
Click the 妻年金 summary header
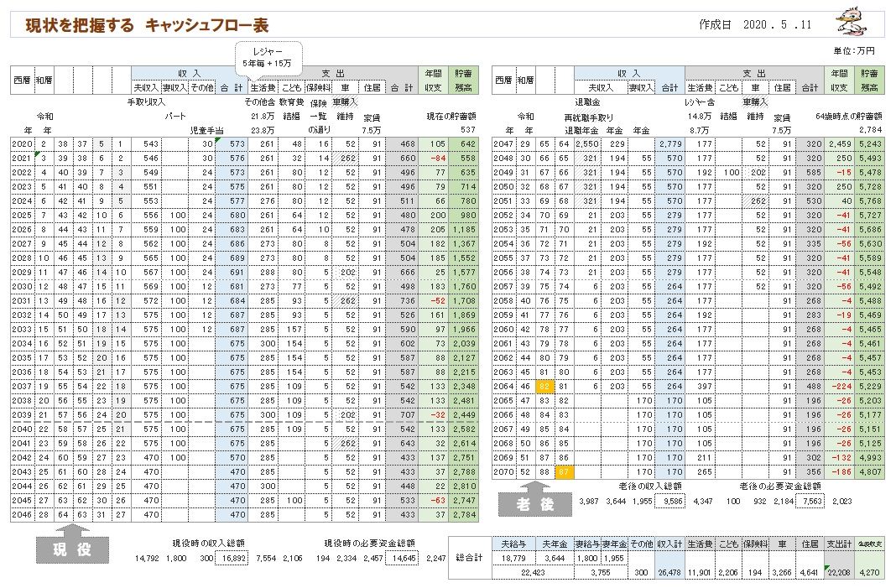(615, 544)
